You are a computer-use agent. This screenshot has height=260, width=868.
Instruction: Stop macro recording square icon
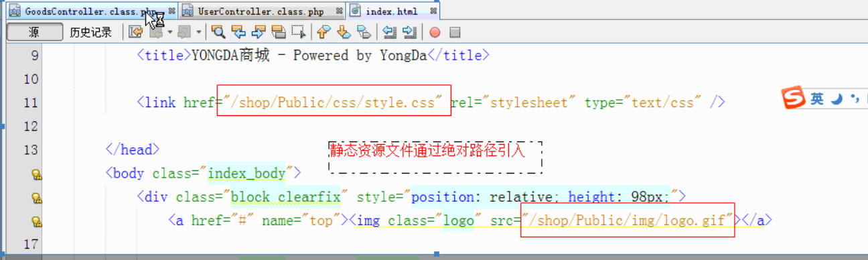455,31
